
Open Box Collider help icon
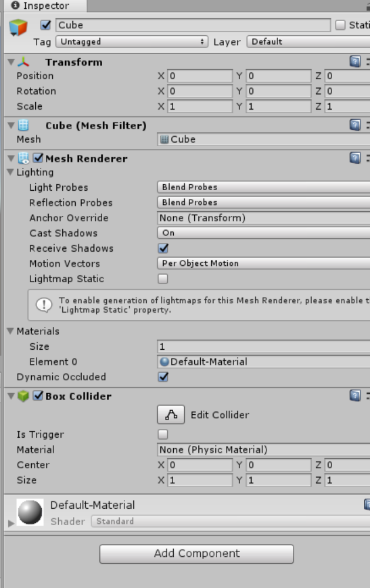354,395
